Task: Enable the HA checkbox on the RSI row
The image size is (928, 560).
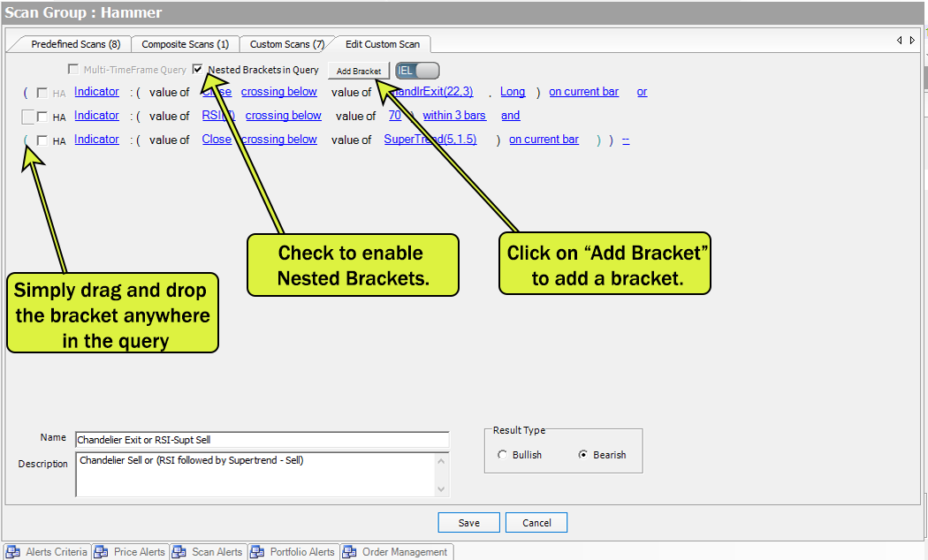Action: pos(42,117)
